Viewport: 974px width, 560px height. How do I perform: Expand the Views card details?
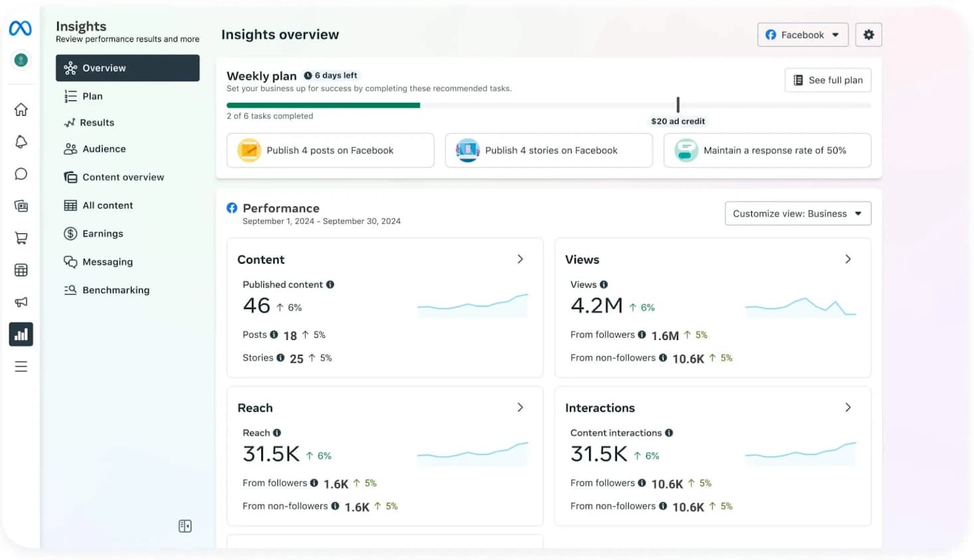tap(848, 259)
